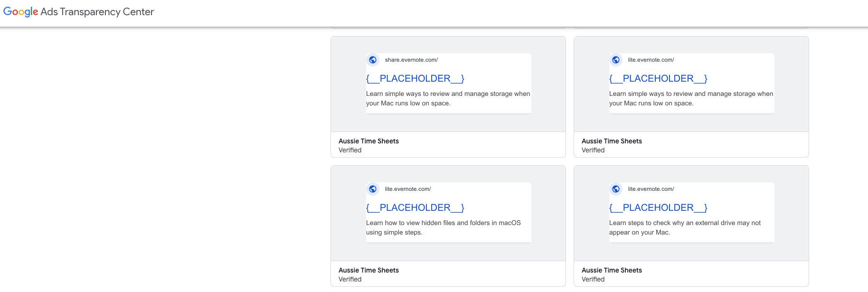
Task: Select lite.evernote.com/ URL in the external drive ad
Action: pyautogui.click(x=651, y=189)
